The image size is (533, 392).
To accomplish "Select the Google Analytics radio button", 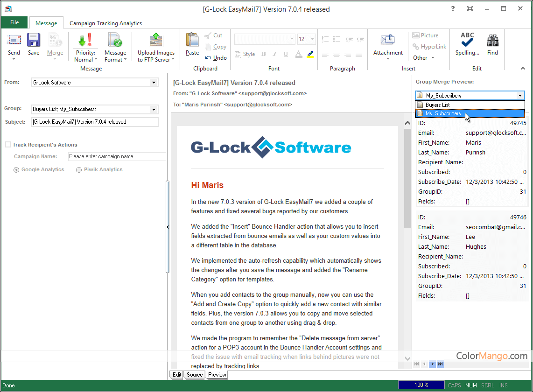I will (x=17, y=170).
